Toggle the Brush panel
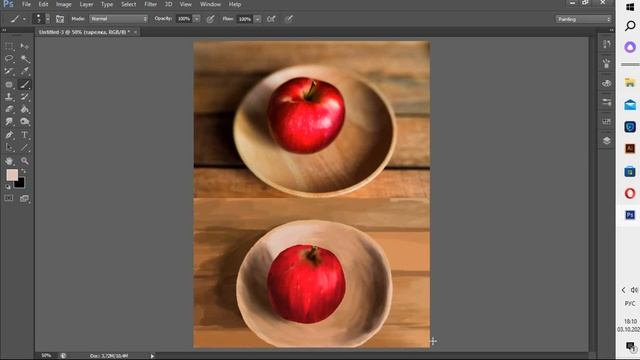 60,19
